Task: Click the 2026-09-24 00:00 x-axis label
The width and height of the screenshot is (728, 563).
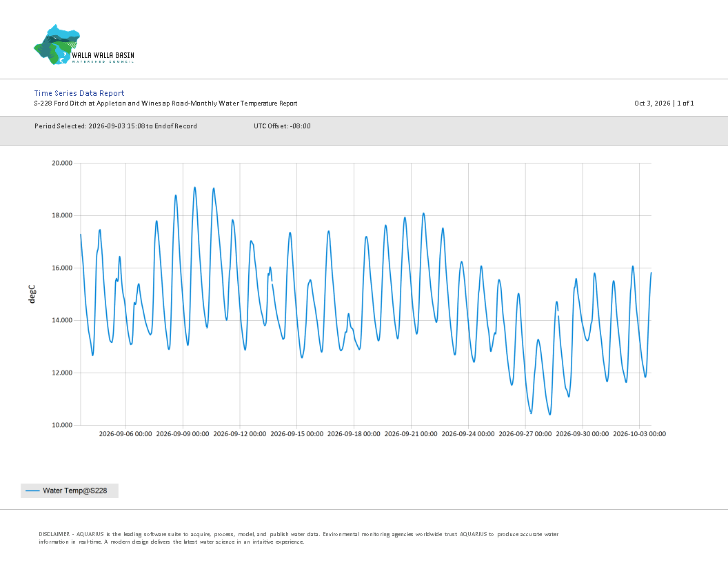Action: click(468, 434)
